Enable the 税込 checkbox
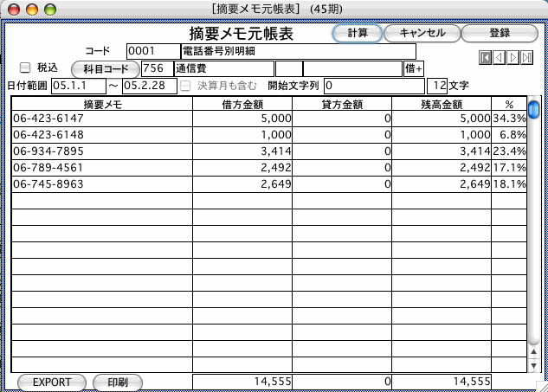This screenshot has width=548, height=392. pos(25,67)
